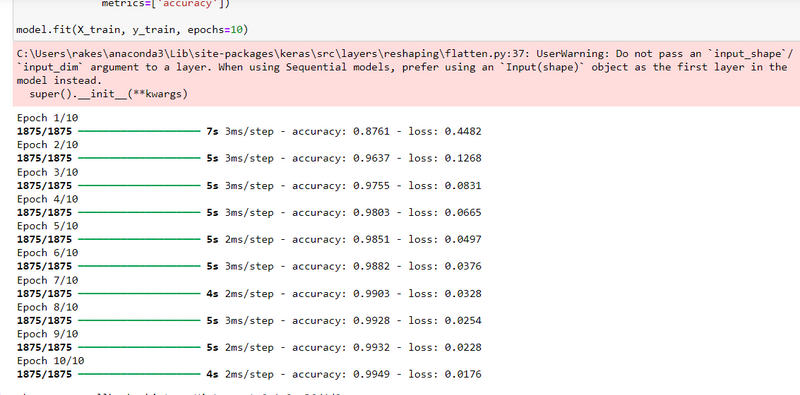Click the Epoch 5/10 progress bar
This screenshot has height=395, width=800.
coord(139,239)
